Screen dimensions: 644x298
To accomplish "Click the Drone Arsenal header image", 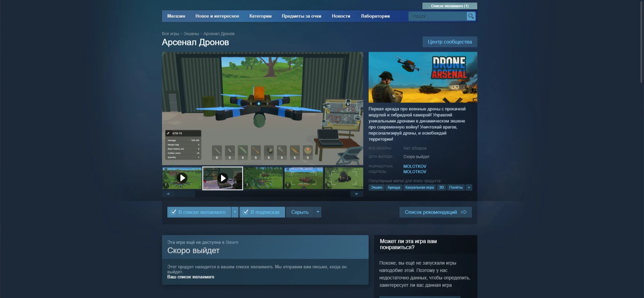I will coord(423,77).
